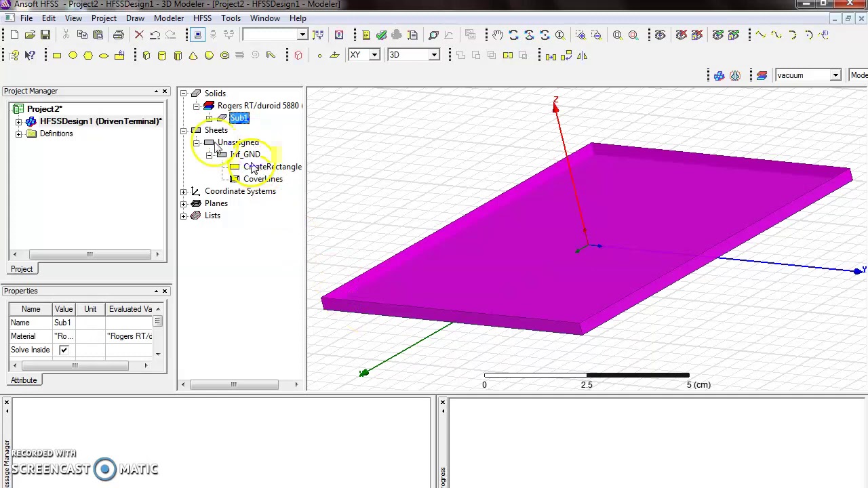The height and width of the screenshot is (488, 868).
Task: Select Rogers RT/duroid 5880 material node
Action: point(258,106)
